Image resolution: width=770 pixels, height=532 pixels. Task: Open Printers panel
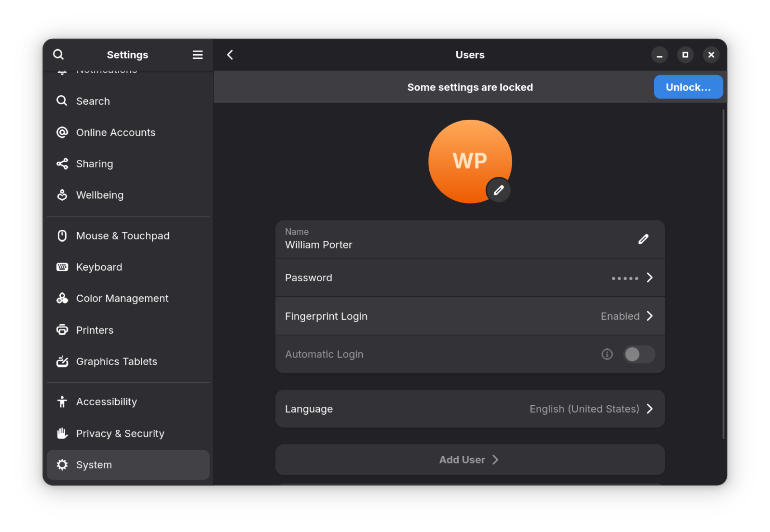tap(128, 330)
